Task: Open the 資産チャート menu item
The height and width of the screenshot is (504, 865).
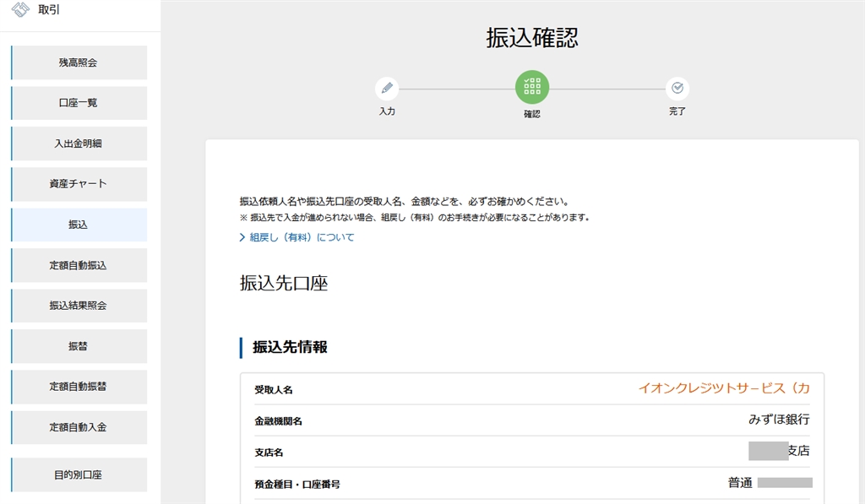Action: pos(79,184)
